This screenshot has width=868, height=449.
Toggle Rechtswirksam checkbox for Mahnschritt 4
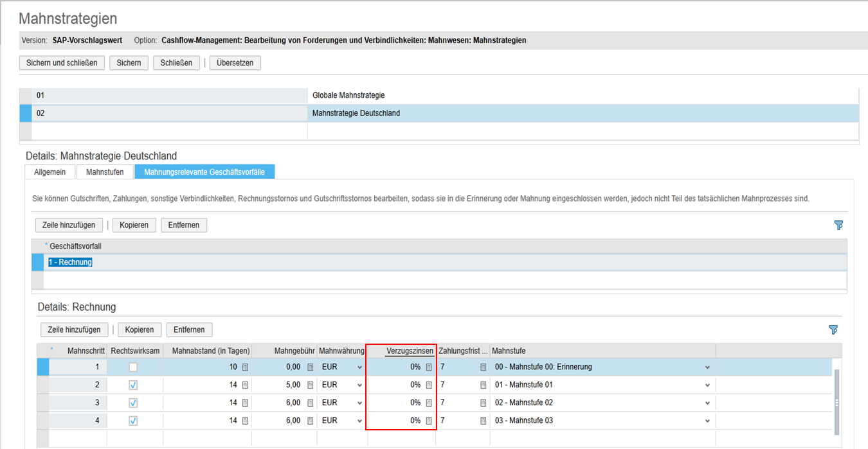[133, 421]
